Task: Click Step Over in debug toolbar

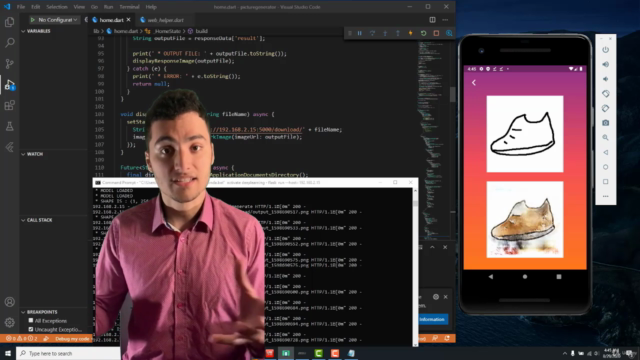Action: click(x=372, y=33)
